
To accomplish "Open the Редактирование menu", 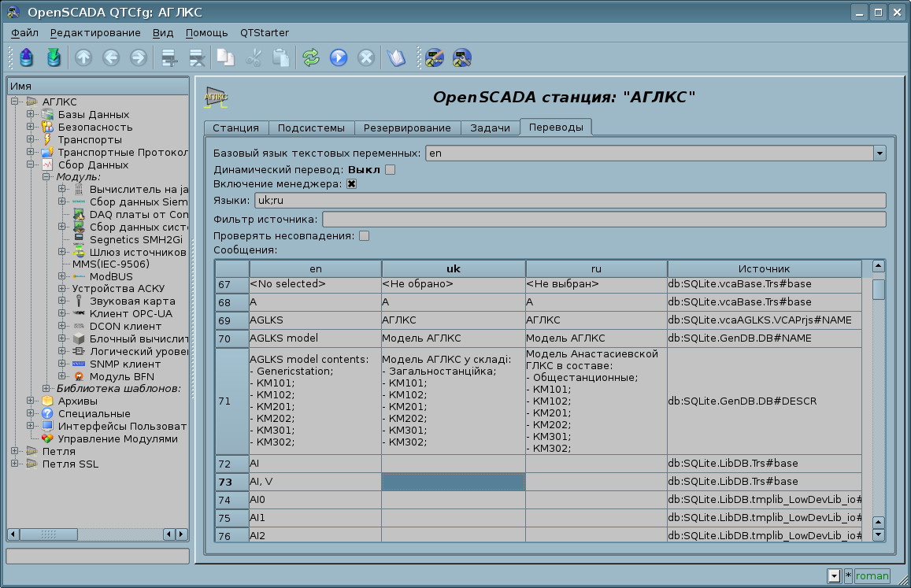I will [x=95, y=33].
